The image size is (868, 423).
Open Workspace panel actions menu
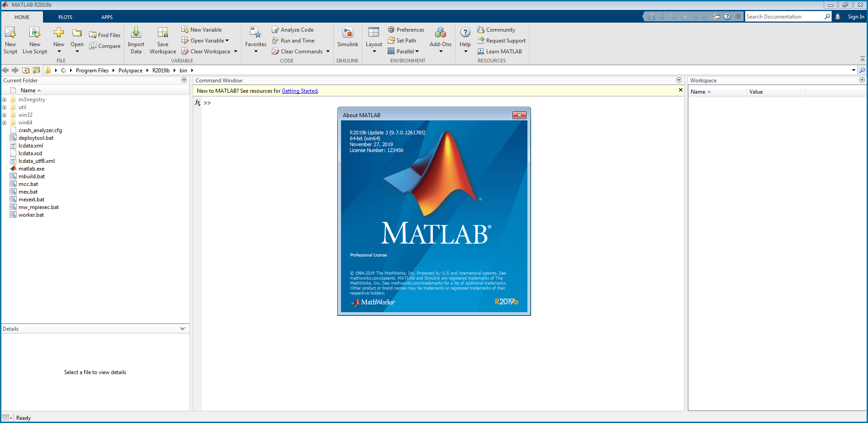point(862,80)
